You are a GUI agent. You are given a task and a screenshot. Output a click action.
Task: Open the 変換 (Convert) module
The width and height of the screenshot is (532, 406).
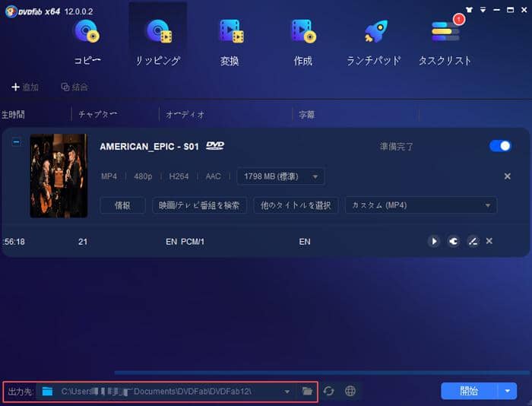(x=230, y=43)
